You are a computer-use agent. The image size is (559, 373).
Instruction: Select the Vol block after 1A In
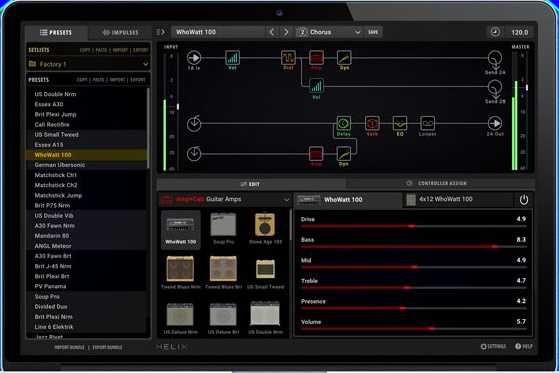pyautogui.click(x=232, y=58)
